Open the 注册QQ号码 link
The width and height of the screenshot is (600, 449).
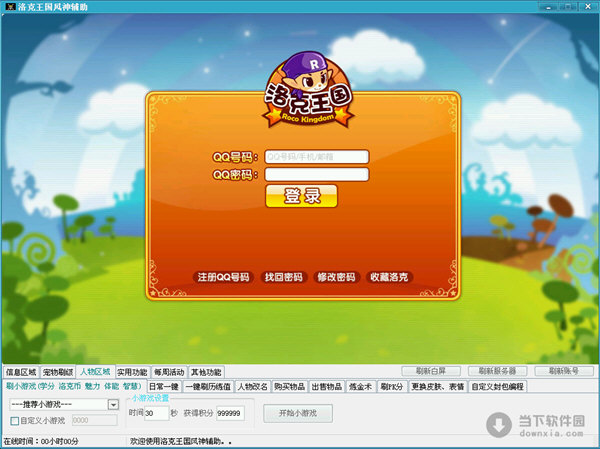(223, 277)
